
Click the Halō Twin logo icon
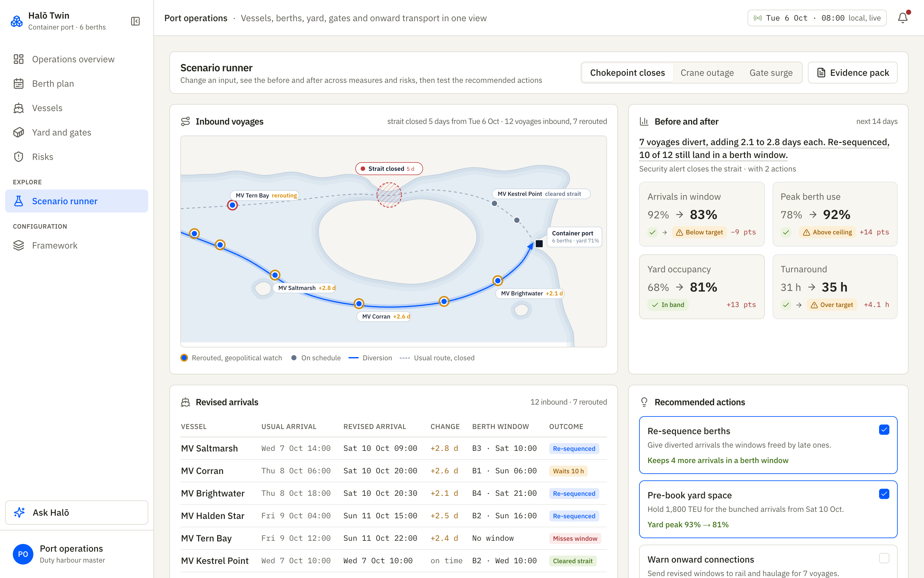[16, 21]
